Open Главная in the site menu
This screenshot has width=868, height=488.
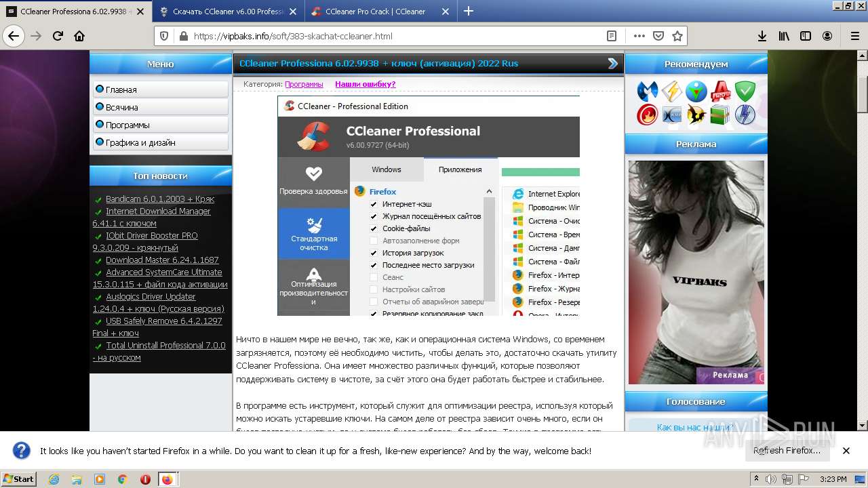click(x=161, y=89)
